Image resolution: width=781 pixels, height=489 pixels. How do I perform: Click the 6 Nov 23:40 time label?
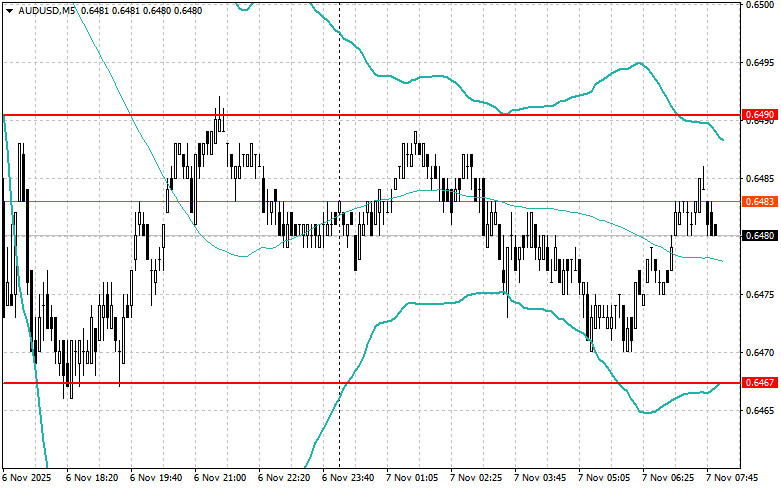tap(348, 478)
